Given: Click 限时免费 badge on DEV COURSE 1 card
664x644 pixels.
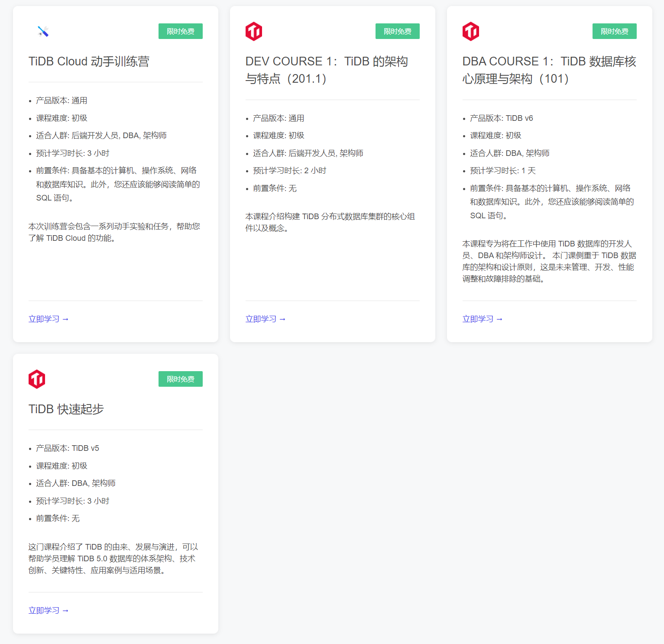Looking at the screenshot, I should tap(398, 31).
